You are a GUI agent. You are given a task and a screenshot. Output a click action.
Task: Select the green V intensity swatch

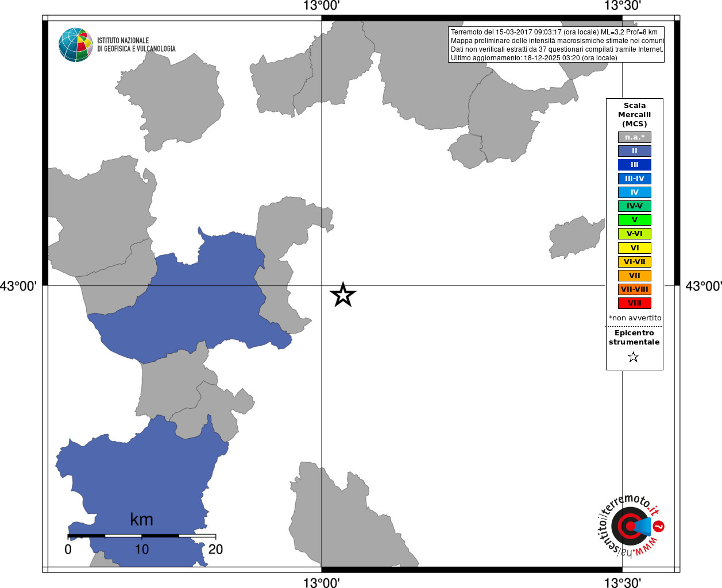[x=634, y=220]
